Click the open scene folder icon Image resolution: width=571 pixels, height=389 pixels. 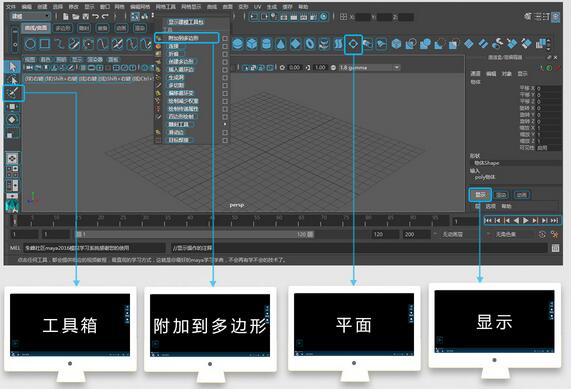(75, 16)
